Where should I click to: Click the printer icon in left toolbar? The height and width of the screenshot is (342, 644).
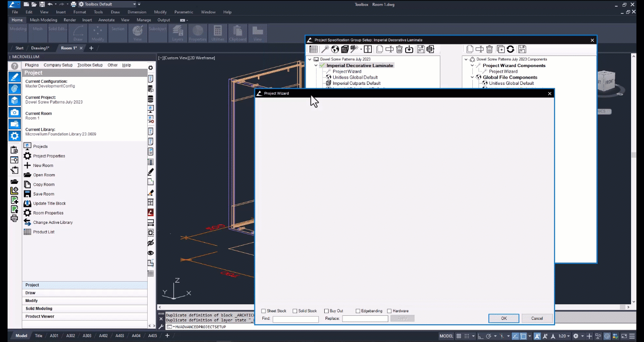click(x=15, y=218)
